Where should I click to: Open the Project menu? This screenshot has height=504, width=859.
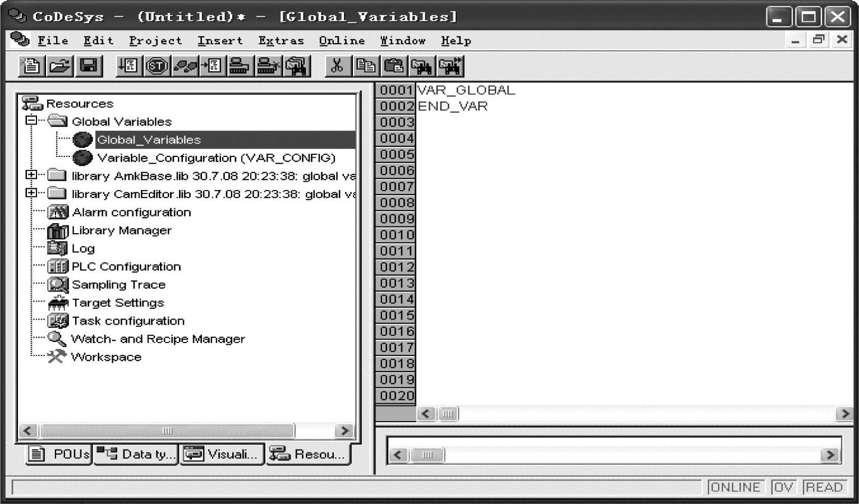click(155, 41)
